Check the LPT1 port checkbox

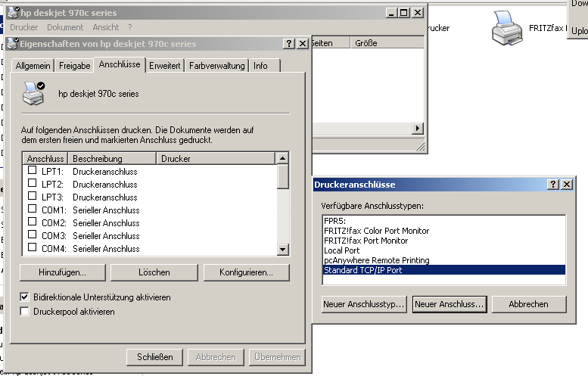pyautogui.click(x=33, y=170)
